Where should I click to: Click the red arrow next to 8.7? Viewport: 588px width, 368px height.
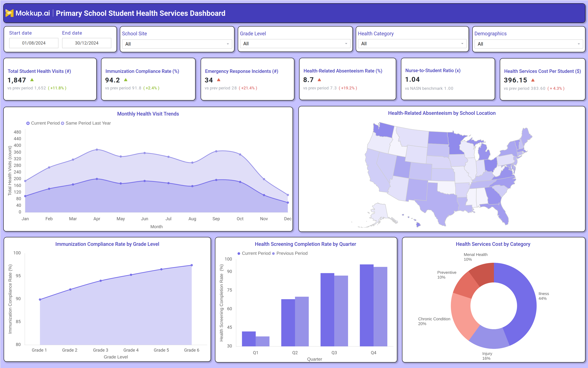tap(319, 80)
